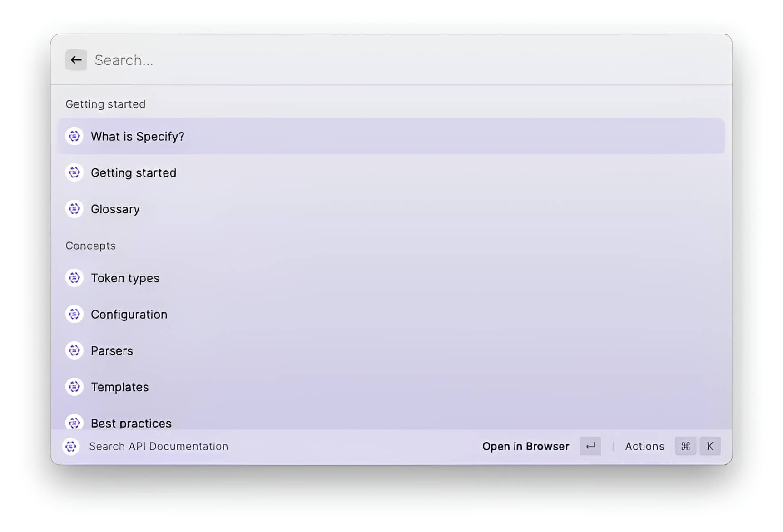
Task: Click the "Search API Documentation" label
Action: pyautogui.click(x=159, y=447)
